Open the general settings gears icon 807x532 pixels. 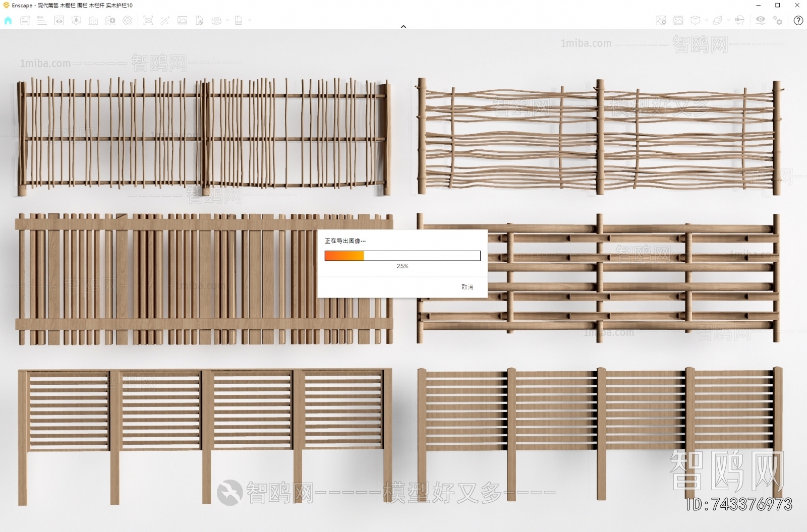[778, 21]
